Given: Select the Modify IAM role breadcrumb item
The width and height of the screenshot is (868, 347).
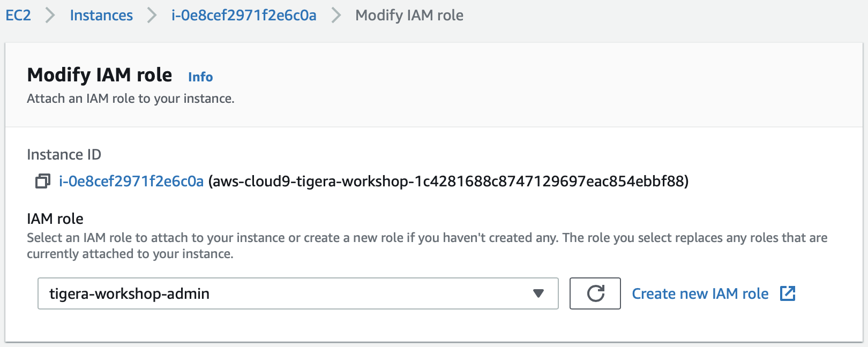Looking at the screenshot, I should point(409,16).
